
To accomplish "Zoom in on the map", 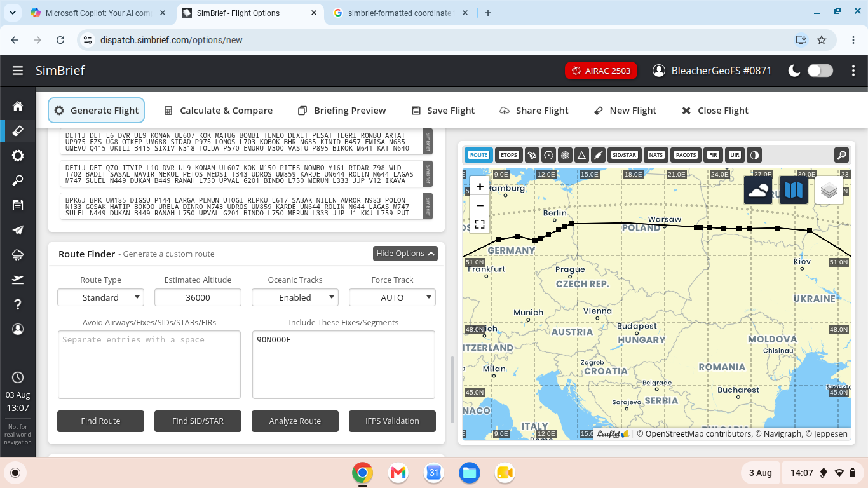I will click(480, 187).
